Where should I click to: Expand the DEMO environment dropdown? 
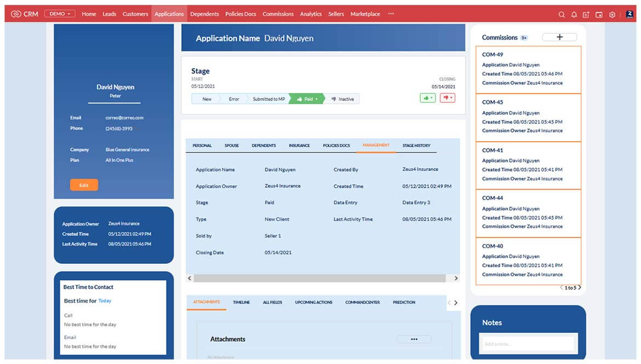pyautogui.click(x=60, y=14)
